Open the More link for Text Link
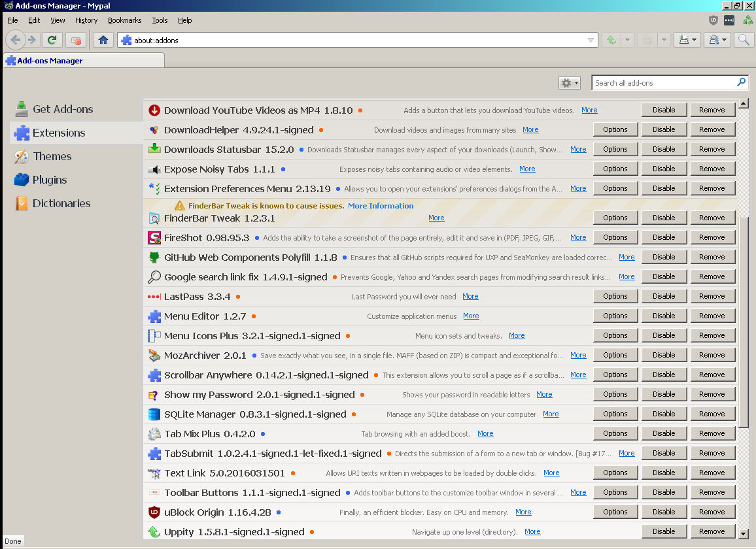756x549 pixels. click(551, 473)
